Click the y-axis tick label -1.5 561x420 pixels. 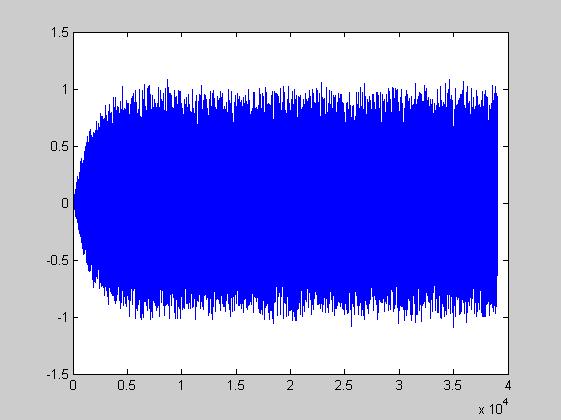pos(58,375)
